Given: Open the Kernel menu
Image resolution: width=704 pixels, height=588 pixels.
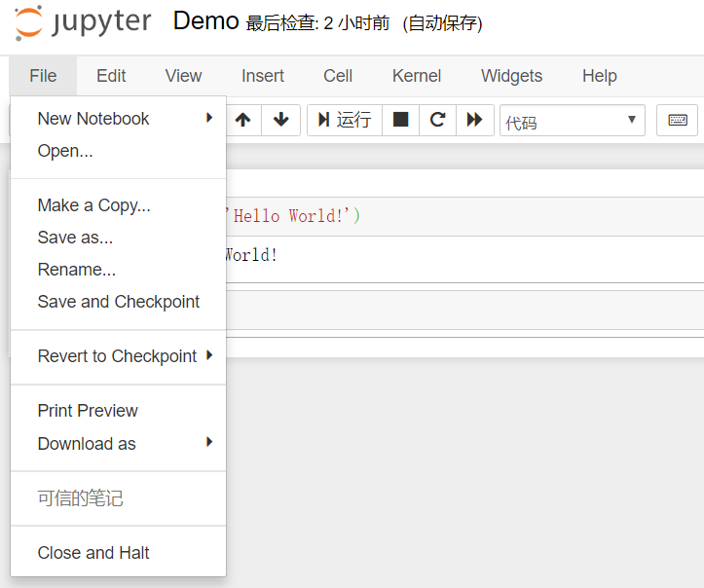Looking at the screenshot, I should pos(417,76).
